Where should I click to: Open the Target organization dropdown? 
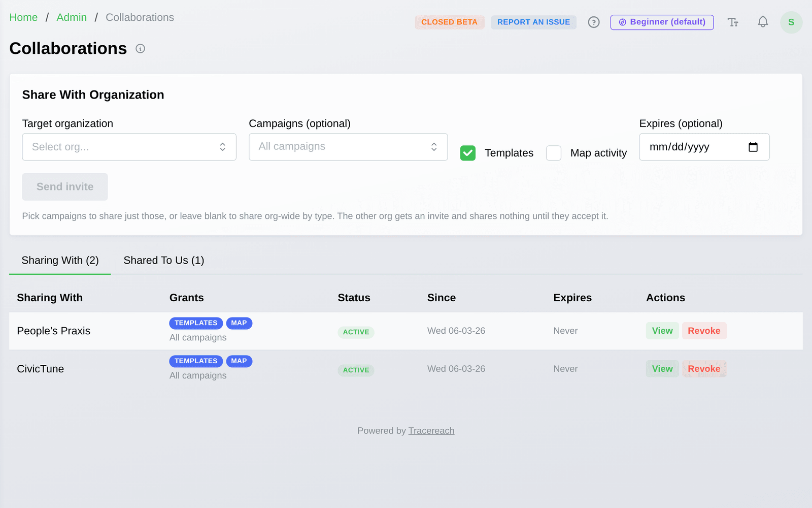[129, 147]
